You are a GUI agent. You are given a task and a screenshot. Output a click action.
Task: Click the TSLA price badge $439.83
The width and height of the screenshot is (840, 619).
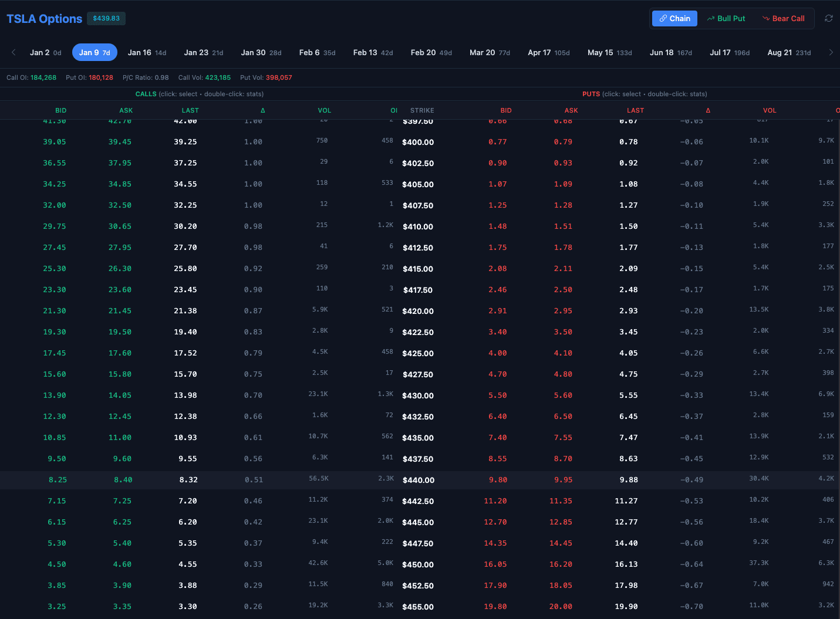[106, 18]
